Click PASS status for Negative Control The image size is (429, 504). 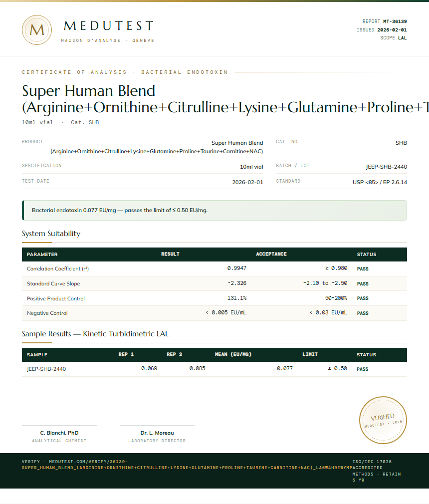coord(363,313)
